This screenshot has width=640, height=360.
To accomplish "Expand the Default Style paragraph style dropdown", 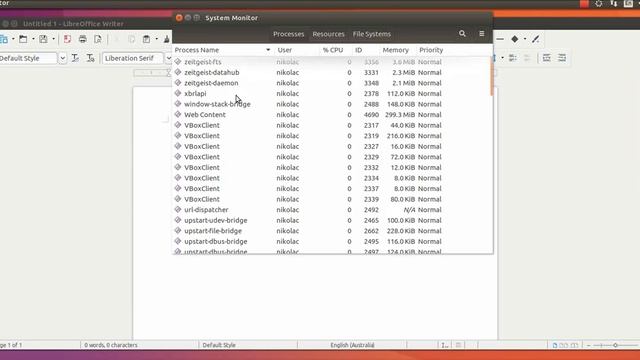I will click(62, 58).
